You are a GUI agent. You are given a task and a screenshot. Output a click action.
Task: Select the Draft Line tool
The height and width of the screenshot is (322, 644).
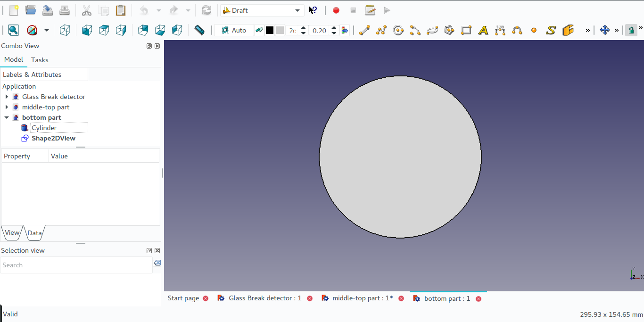click(364, 30)
